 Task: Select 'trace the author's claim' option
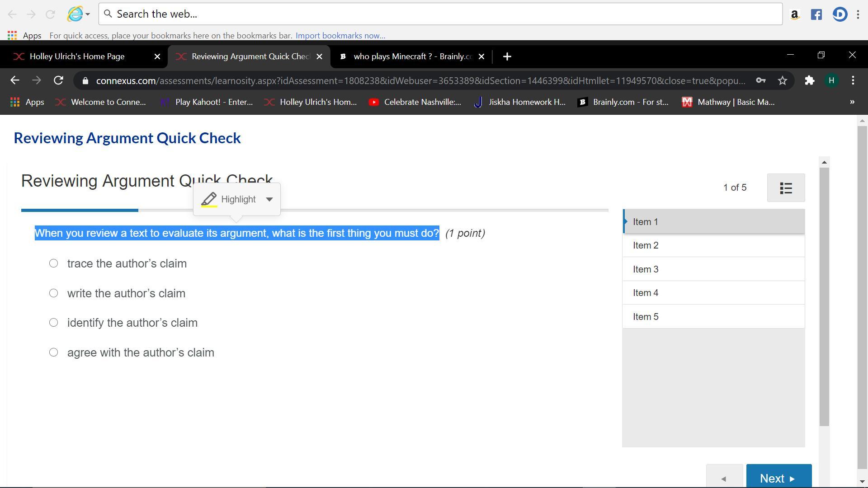[x=53, y=263]
